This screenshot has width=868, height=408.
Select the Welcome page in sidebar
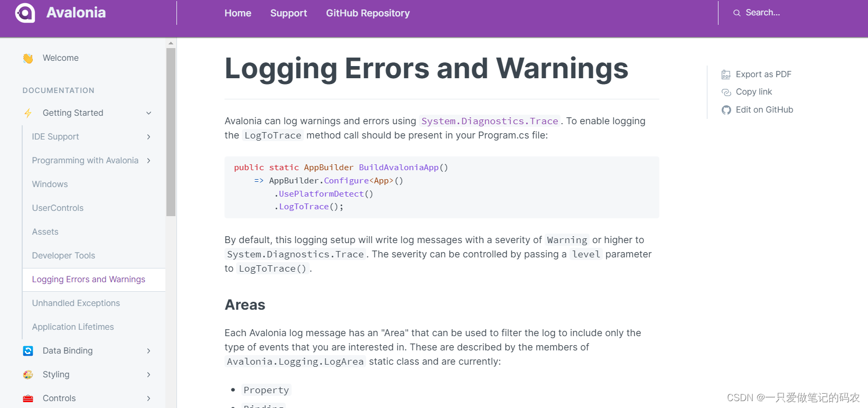61,58
